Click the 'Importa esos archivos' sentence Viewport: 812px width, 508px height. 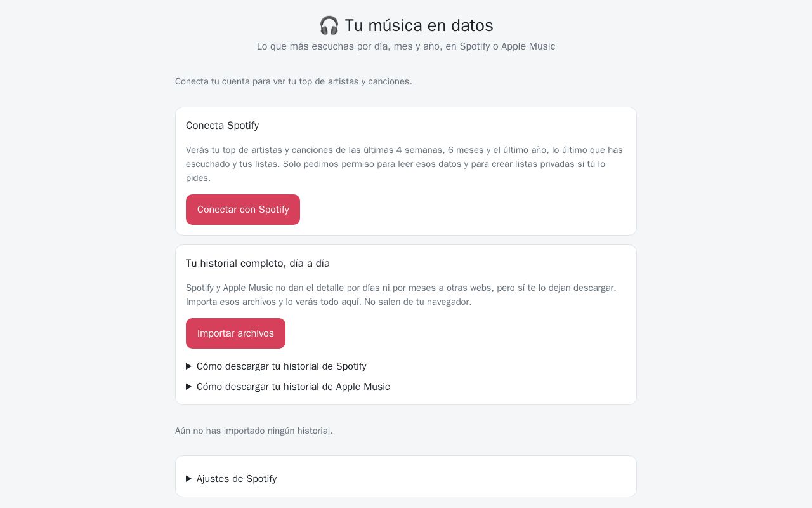273,302
